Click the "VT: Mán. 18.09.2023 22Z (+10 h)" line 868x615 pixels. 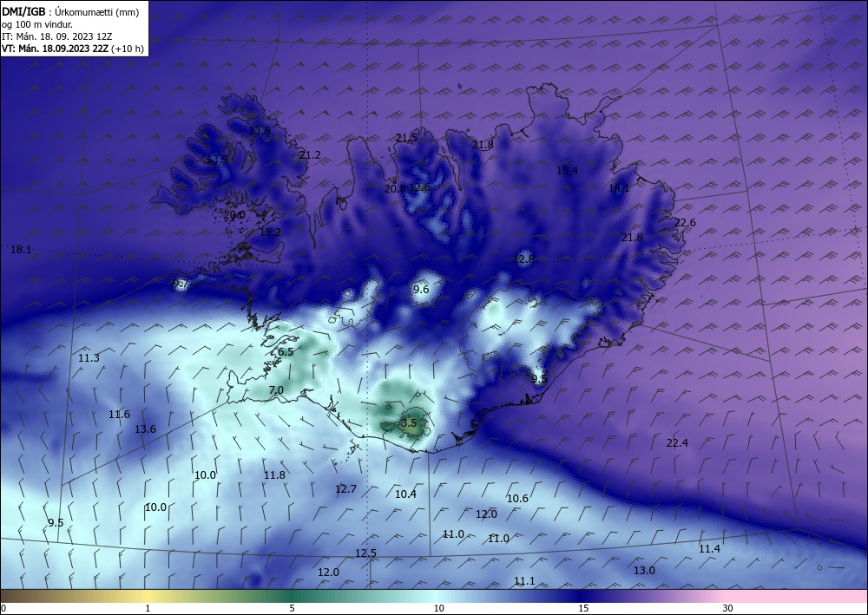coord(73,49)
